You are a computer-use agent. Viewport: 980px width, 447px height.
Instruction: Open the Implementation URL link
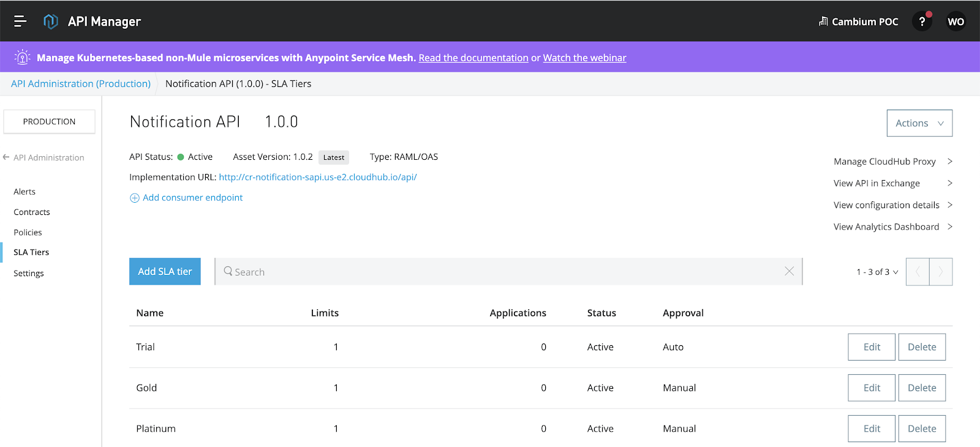pos(318,177)
